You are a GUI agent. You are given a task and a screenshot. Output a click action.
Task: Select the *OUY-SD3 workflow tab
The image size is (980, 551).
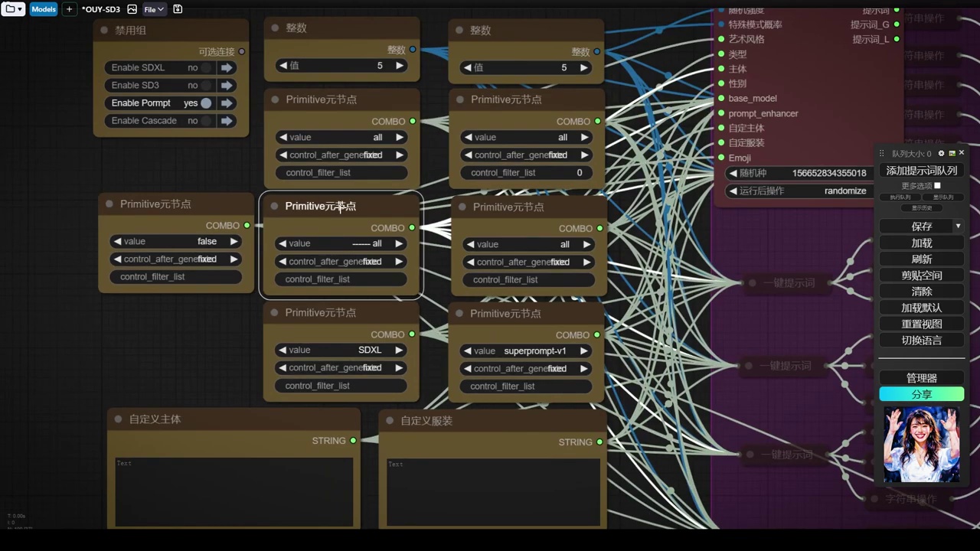(101, 9)
